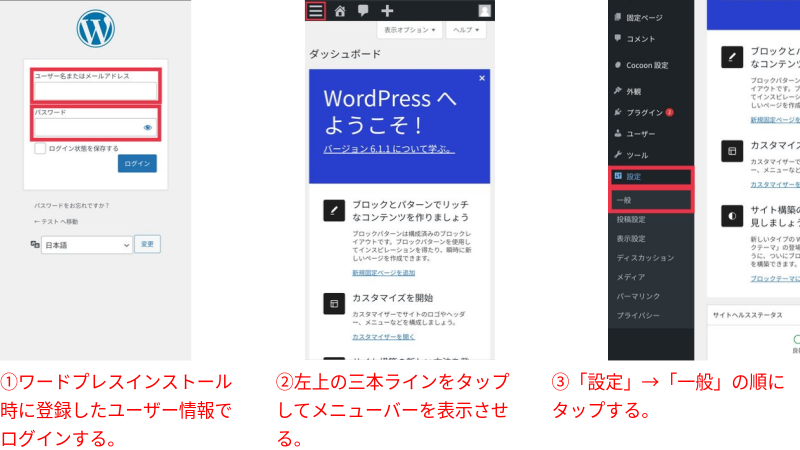Image resolution: width=800 pixels, height=450 pixels.
Task: Click the customize icon in third screenshot panel
Action: (732, 151)
